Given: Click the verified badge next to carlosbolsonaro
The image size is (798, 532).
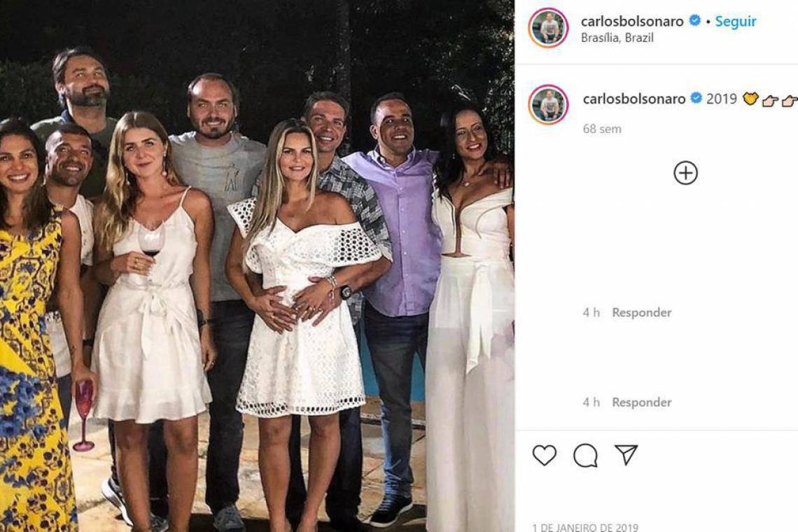Looking at the screenshot, I should 694,22.
